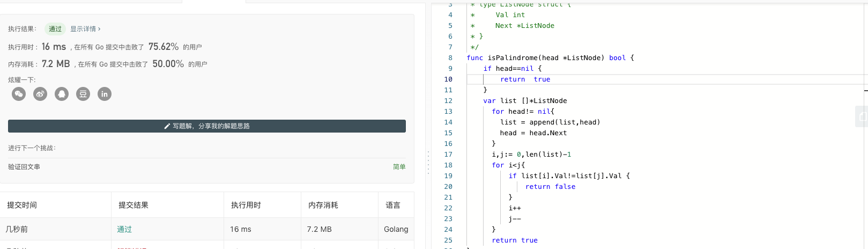The image size is (868, 249).
Task: Click the 50.00% memory percentile
Action: [x=168, y=64]
